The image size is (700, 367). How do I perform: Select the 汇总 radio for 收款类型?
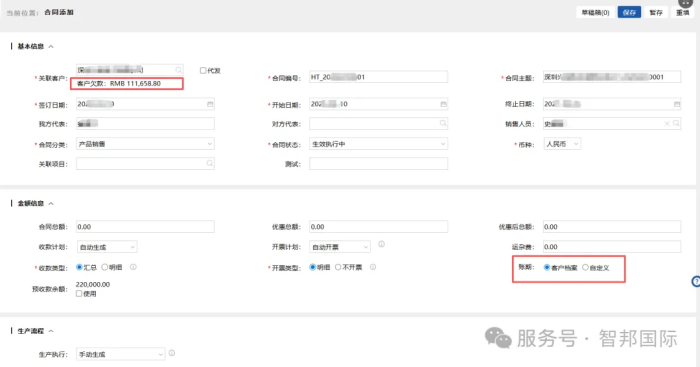pyautogui.click(x=79, y=267)
